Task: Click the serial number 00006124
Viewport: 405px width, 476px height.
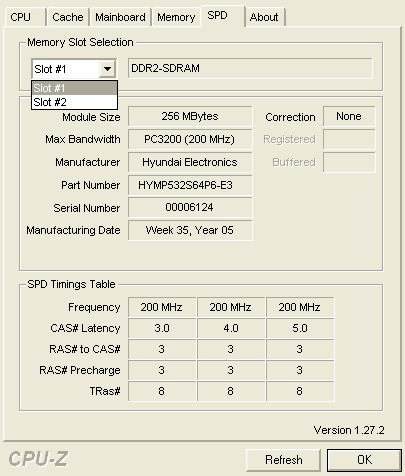Action: click(x=190, y=207)
